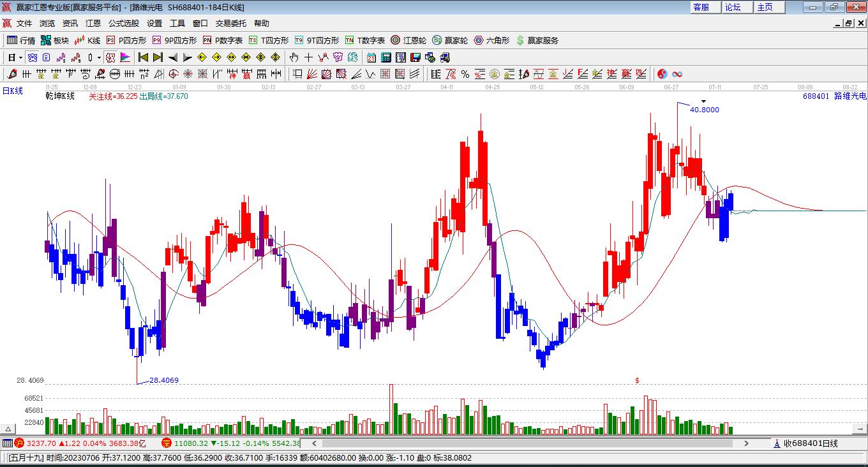Open the calendar tool icon

click(x=371, y=57)
